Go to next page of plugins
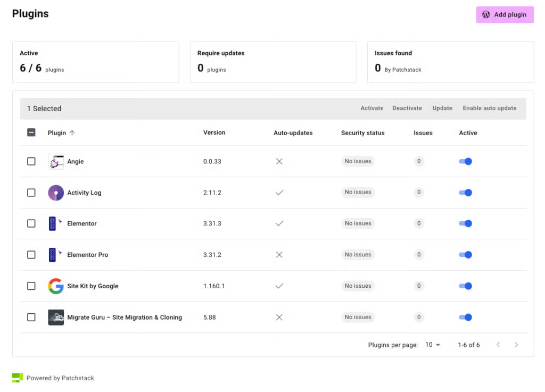Image resolution: width=545 pixels, height=392 pixels. click(x=516, y=345)
